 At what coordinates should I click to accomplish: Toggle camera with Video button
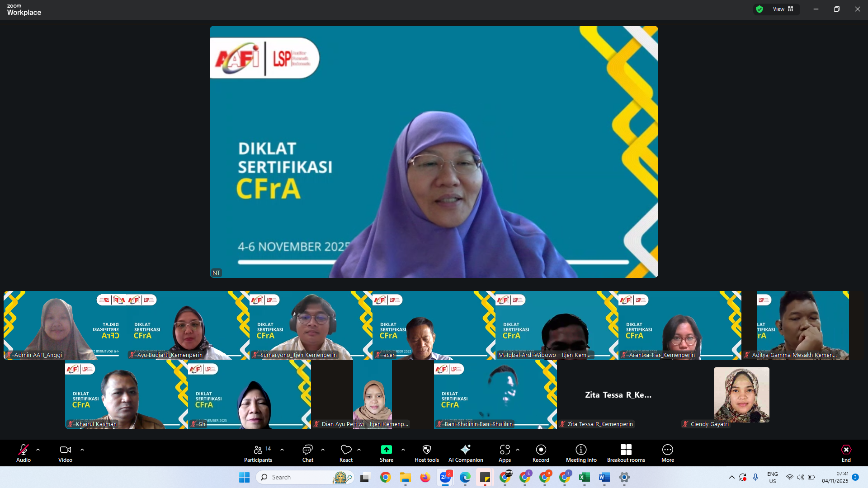65,453
